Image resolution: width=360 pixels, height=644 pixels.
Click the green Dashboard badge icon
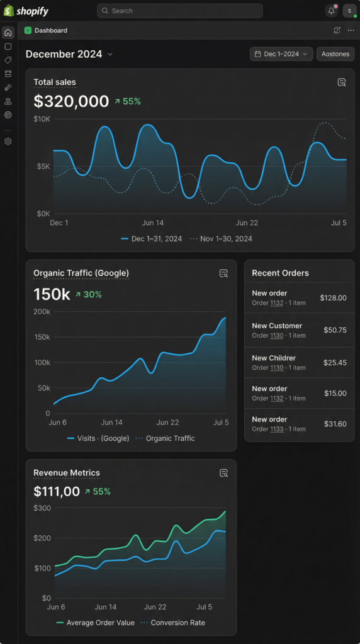point(28,30)
